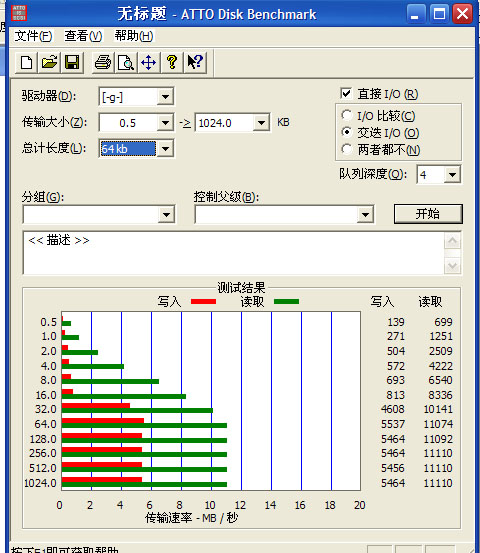Close the ATTO Disk Benchmark window
This screenshot has height=553, width=480.
[462, 14]
